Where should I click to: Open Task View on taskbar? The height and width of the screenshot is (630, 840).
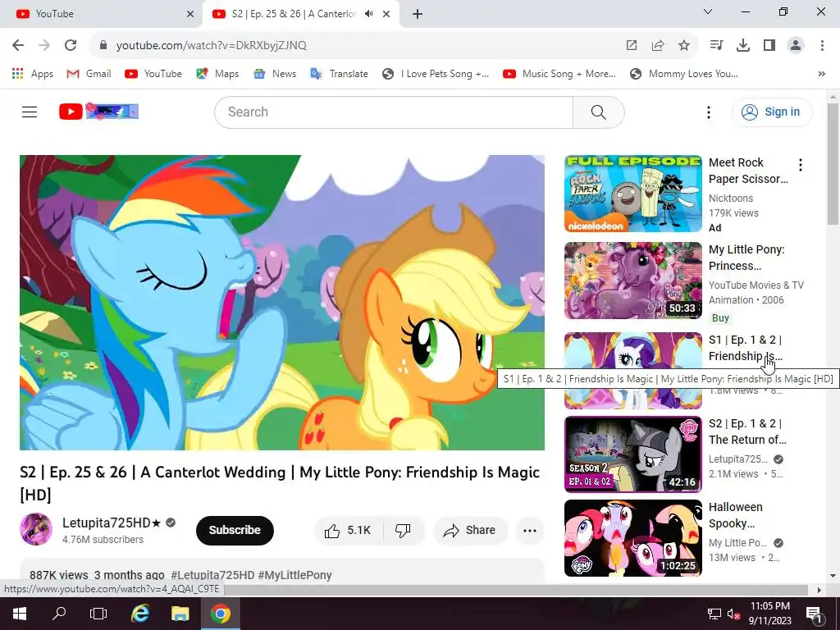(x=98, y=614)
